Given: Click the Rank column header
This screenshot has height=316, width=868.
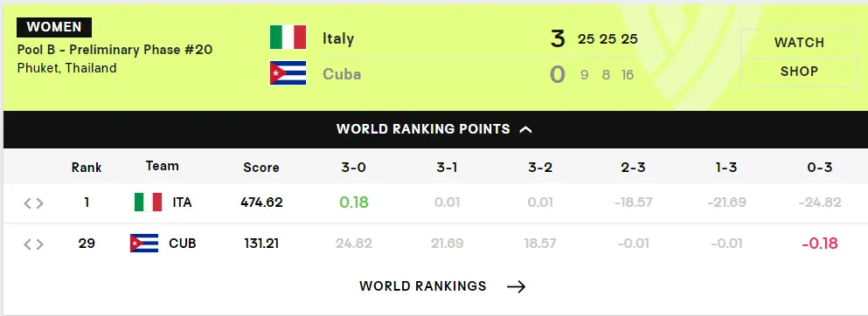Looking at the screenshot, I should (87, 168).
